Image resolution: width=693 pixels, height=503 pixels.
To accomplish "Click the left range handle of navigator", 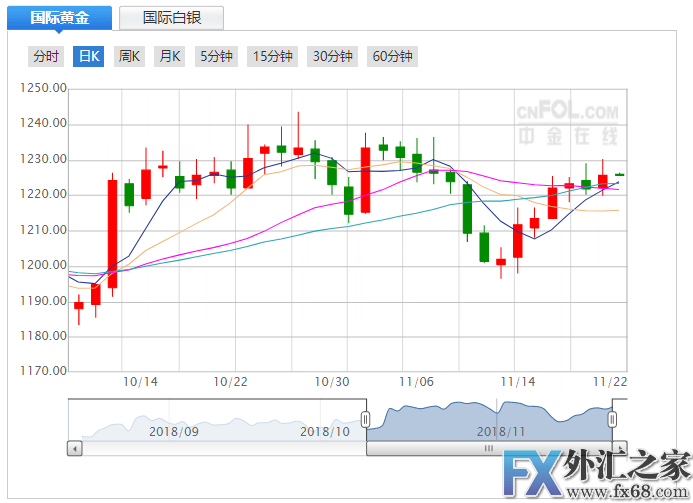I will pos(366,419).
